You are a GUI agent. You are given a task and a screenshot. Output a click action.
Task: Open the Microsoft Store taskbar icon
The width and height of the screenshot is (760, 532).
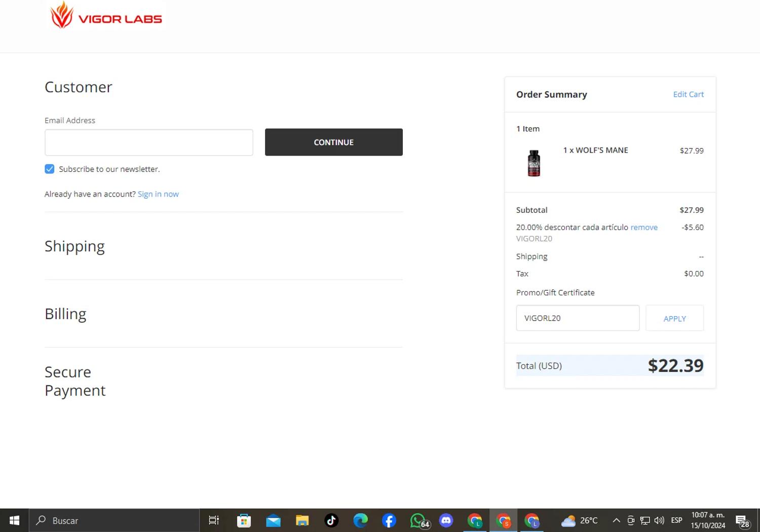point(244,520)
